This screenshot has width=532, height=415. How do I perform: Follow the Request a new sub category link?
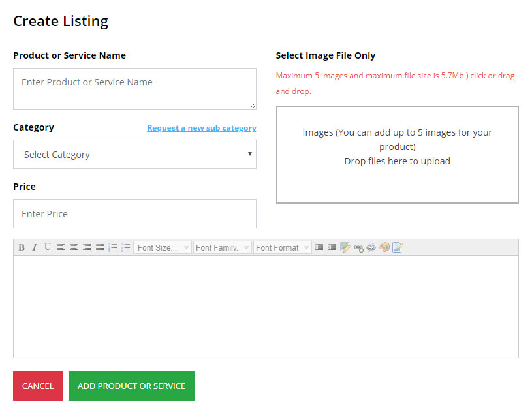(201, 128)
